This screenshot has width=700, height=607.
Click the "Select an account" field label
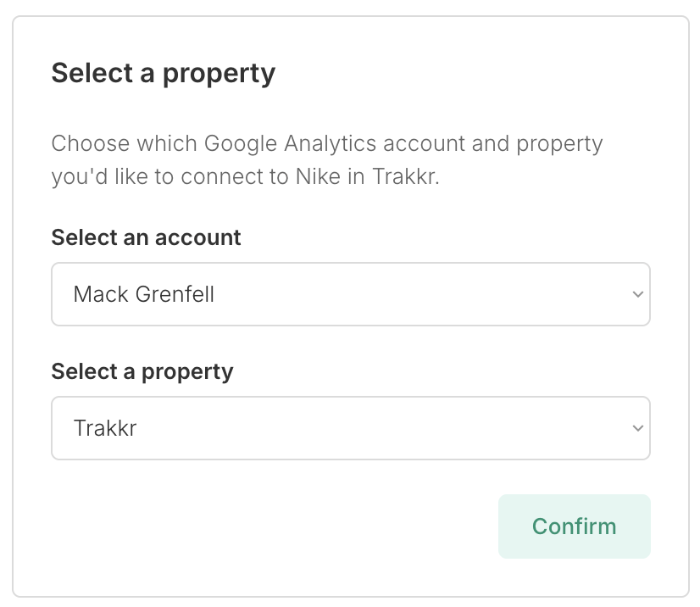[146, 237]
